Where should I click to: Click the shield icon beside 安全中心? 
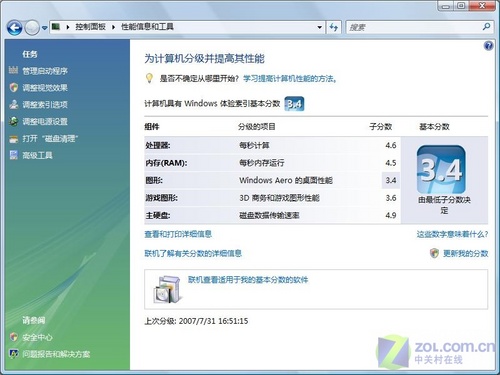click(14, 337)
